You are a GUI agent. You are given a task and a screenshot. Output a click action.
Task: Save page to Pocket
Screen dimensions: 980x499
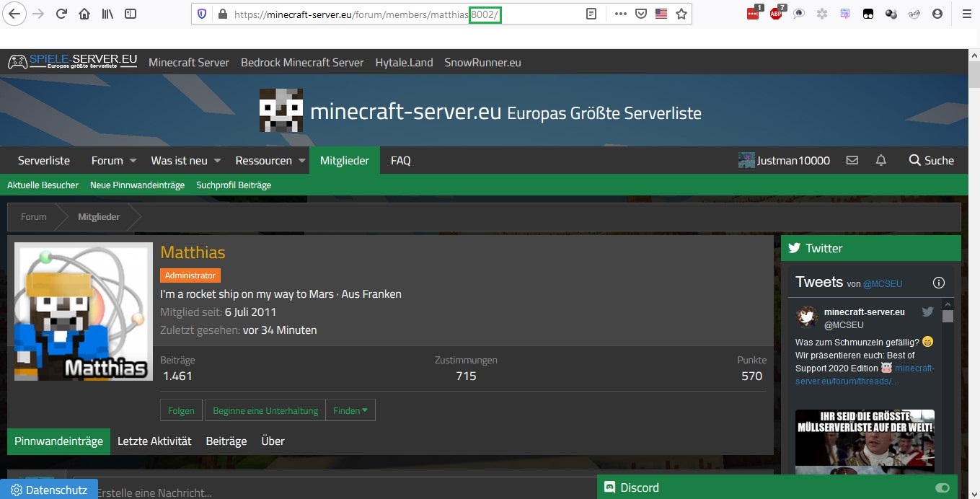[x=640, y=14]
